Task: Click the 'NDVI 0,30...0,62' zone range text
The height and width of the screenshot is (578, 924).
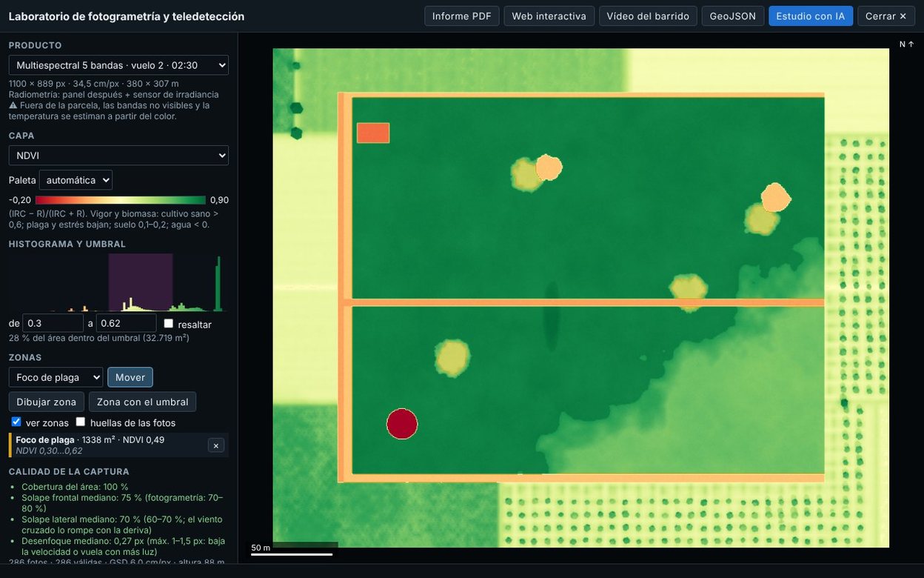Action: click(x=50, y=451)
